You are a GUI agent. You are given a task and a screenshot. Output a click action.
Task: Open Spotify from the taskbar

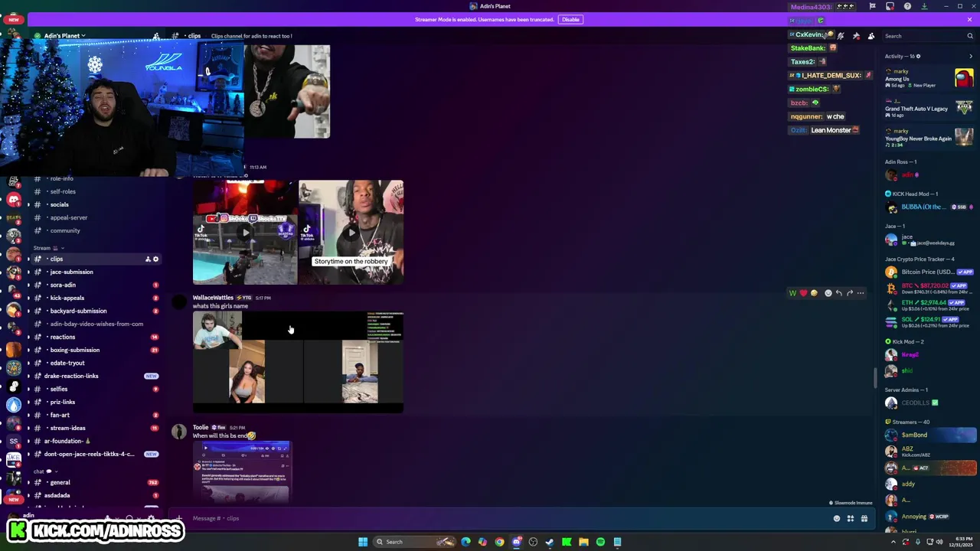[x=600, y=542]
